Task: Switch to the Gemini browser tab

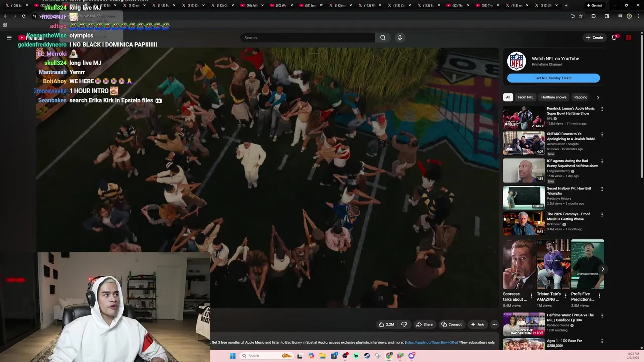Action: pos(594,5)
